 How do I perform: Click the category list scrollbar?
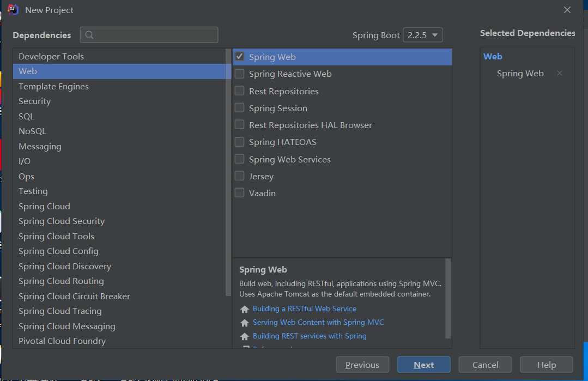click(x=228, y=172)
